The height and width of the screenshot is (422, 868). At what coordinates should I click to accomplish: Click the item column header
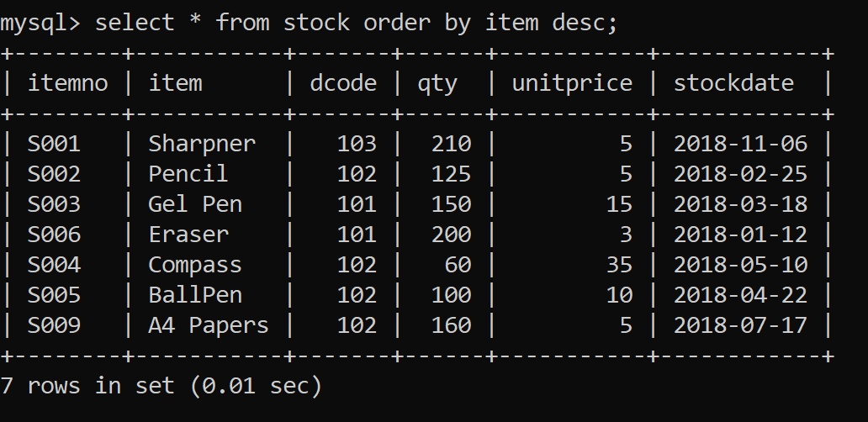click(x=176, y=83)
